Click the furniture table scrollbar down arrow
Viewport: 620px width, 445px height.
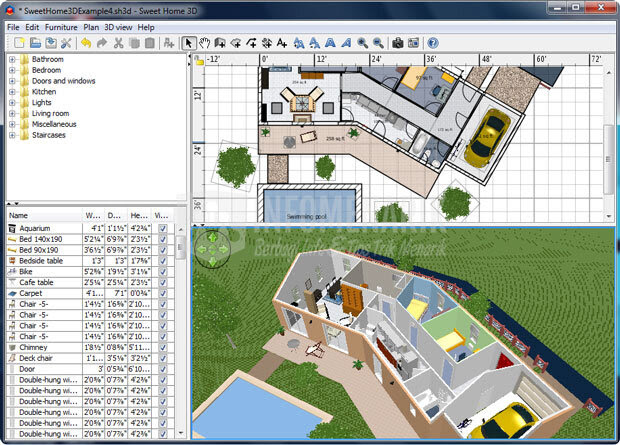pyautogui.click(x=181, y=433)
